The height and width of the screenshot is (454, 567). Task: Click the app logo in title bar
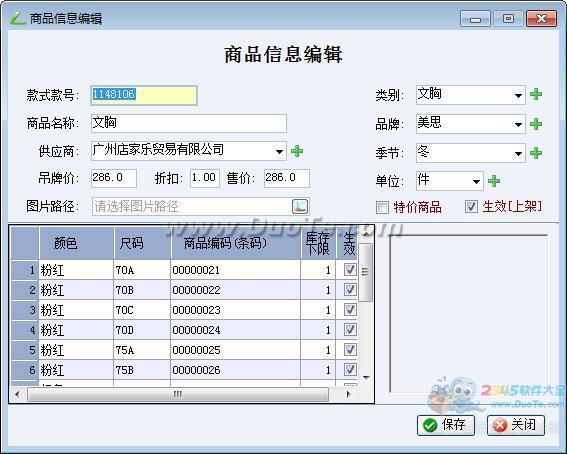[17, 18]
